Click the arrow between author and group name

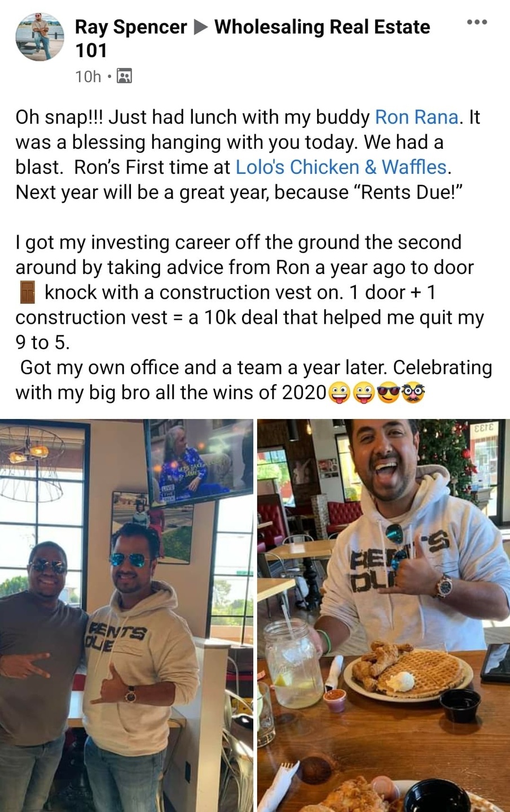click(200, 27)
